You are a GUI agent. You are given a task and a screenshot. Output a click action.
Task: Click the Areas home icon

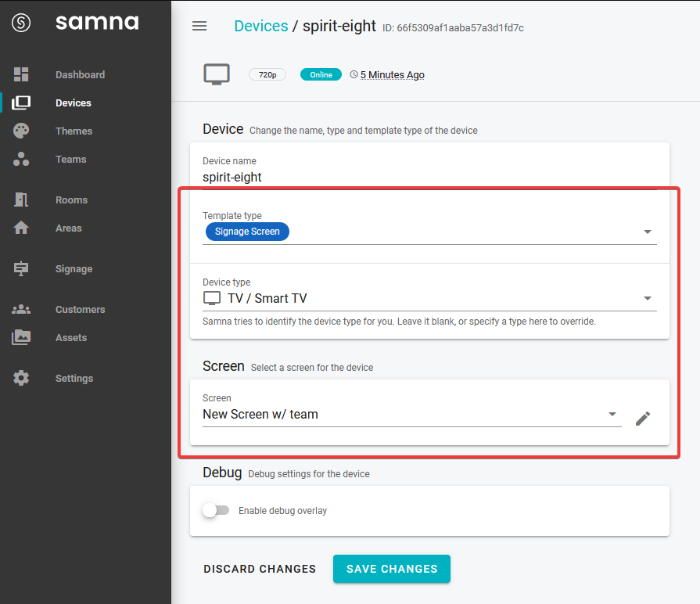click(x=21, y=228)
